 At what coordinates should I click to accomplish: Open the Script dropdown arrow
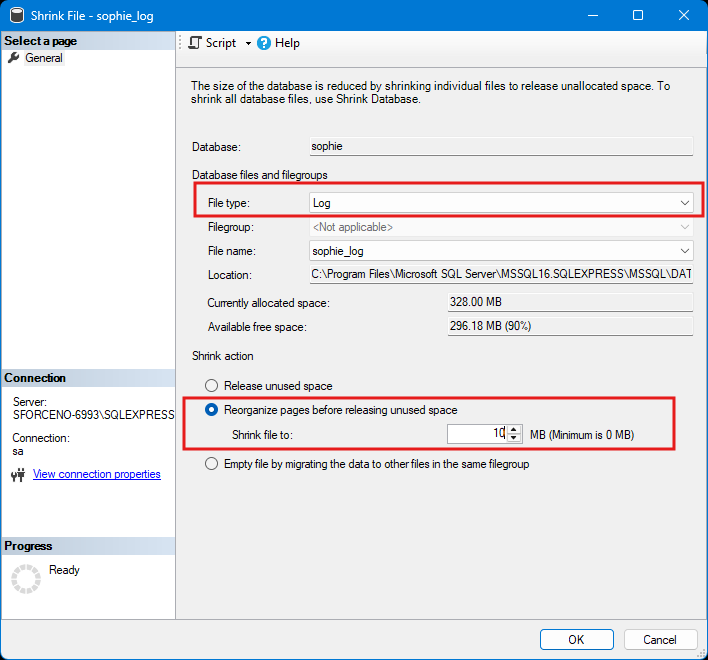(248, 43)
